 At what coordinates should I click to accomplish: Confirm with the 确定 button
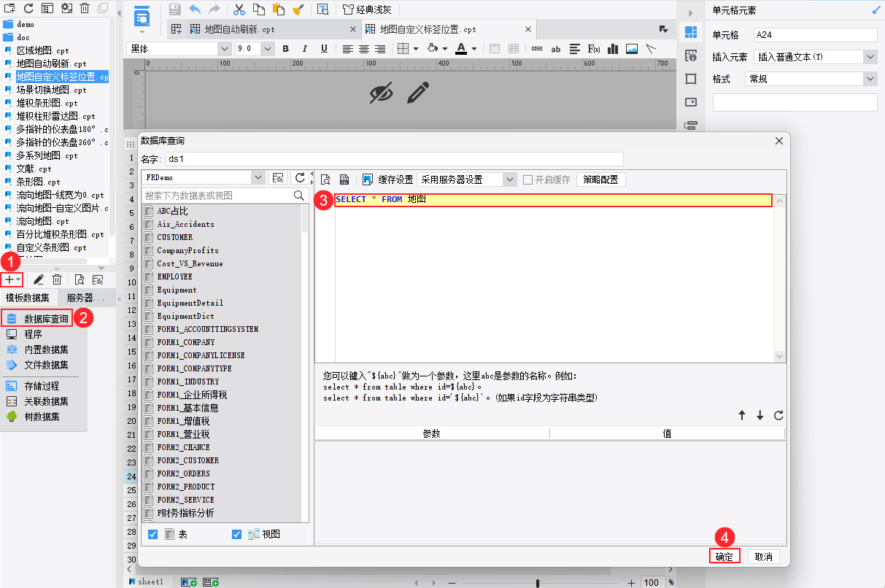click(724, 556)
